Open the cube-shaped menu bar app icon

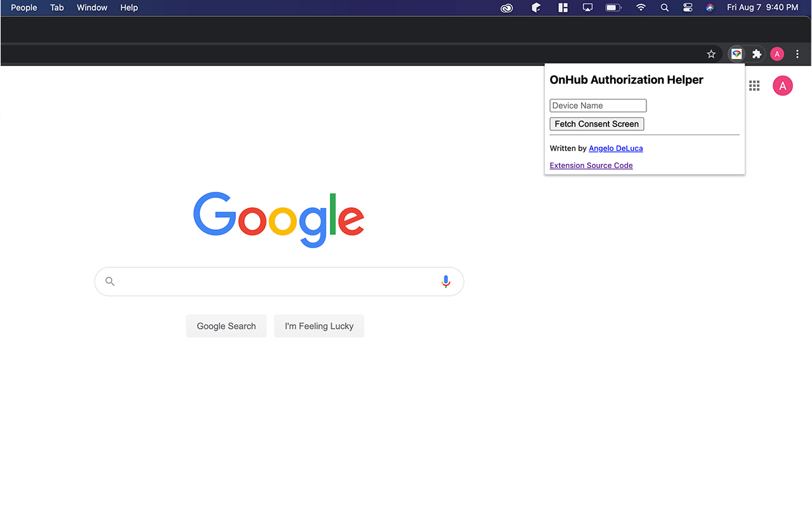click(x=536, y=8)
